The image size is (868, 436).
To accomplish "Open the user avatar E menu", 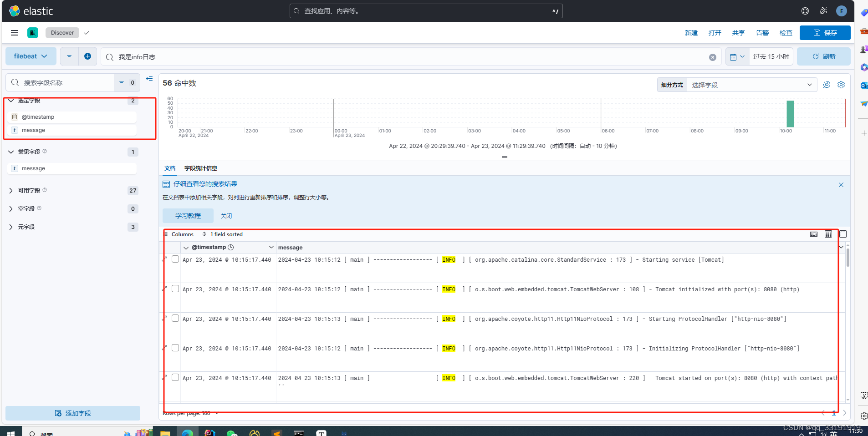I will (x=842, y=11).
